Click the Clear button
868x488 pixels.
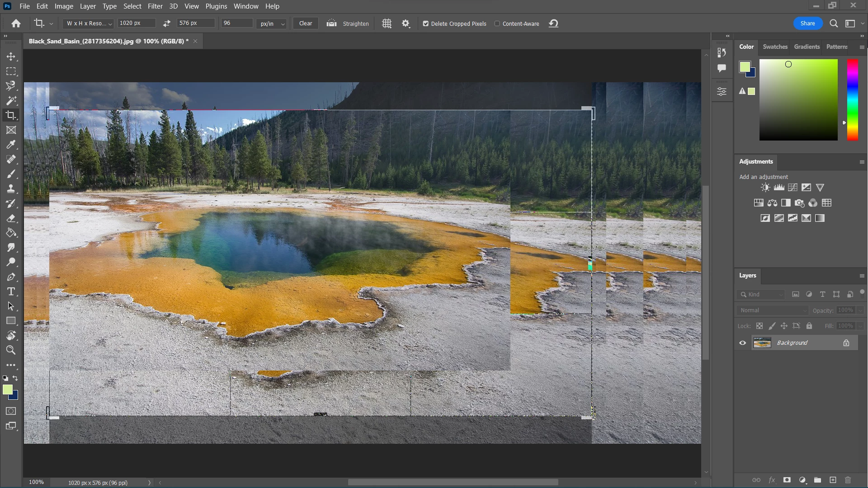(305, 23)
